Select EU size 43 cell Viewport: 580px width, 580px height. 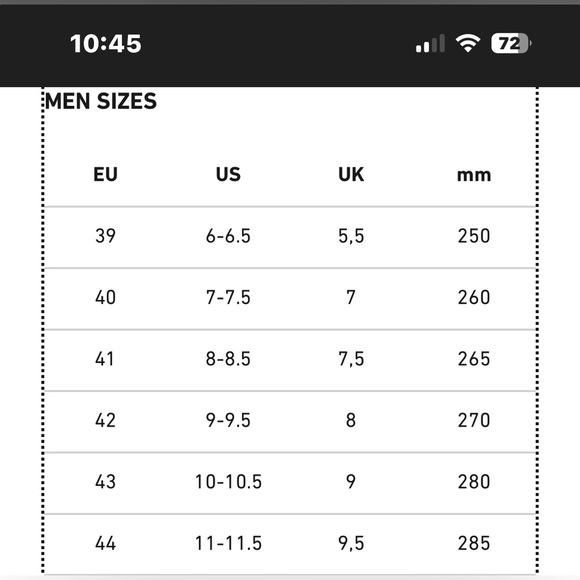105,482
